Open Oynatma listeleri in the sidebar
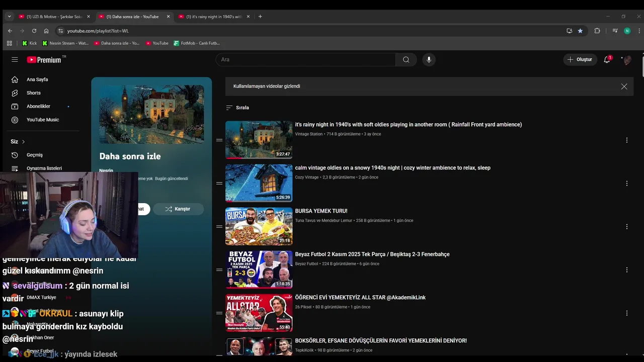644x362 pixels. pos(45,168)
